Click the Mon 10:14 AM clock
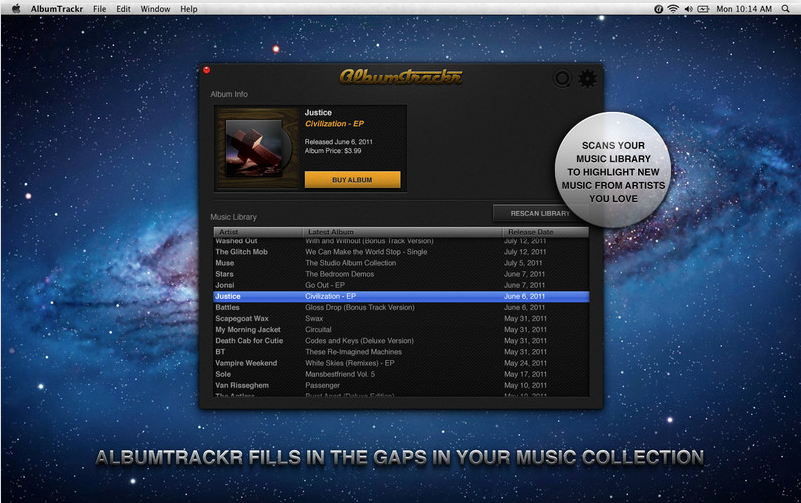The width and height of the screenshot is (801, 503). coord(744,9)
